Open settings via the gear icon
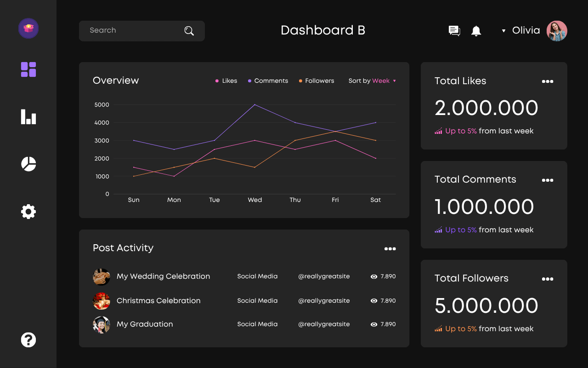Image resolution: width=588 pixels, height=368 pixels. [x=28, y=212]
